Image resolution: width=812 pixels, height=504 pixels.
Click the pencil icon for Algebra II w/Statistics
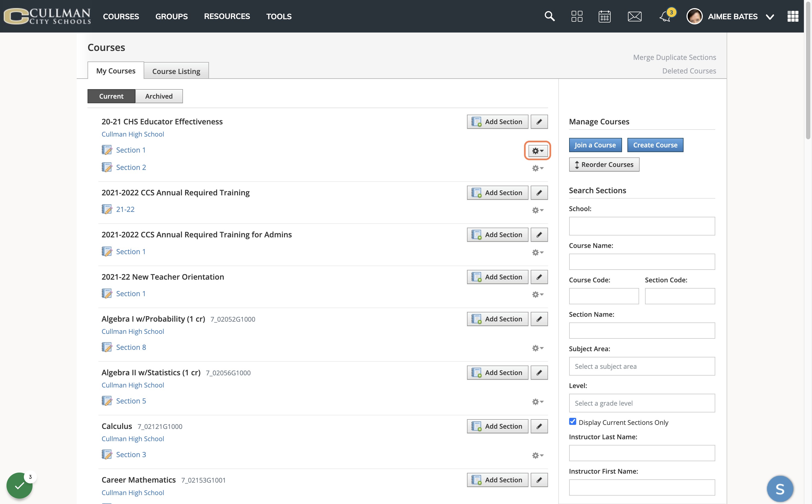(x=539, y=372)
